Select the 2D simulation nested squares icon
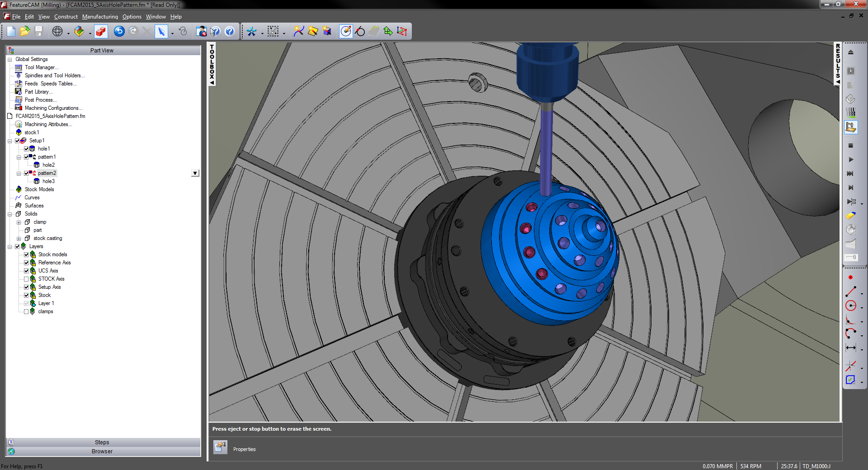 tap(850, 71)
